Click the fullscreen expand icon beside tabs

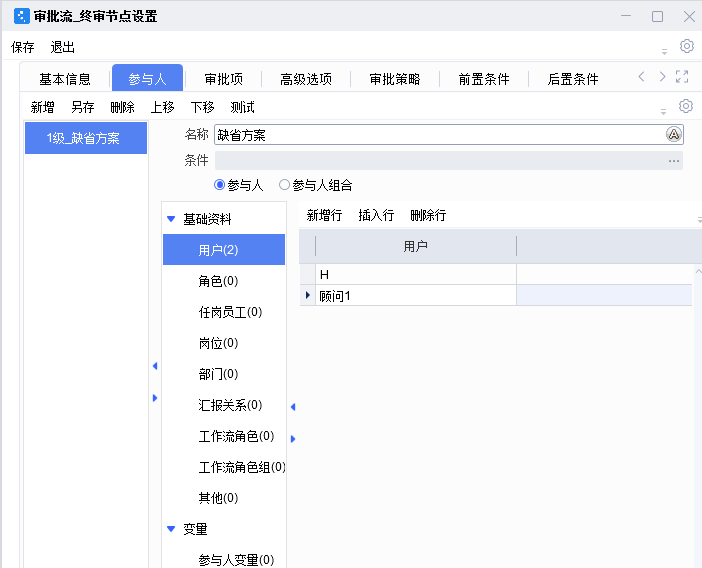pyautogui.click(x=682, y=77)
